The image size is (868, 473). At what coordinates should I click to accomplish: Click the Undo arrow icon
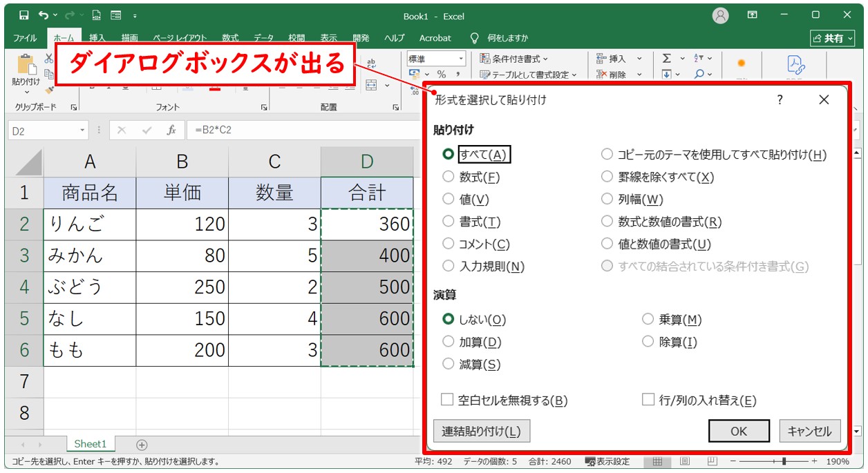pyautogui.click(x=44, y=15)
